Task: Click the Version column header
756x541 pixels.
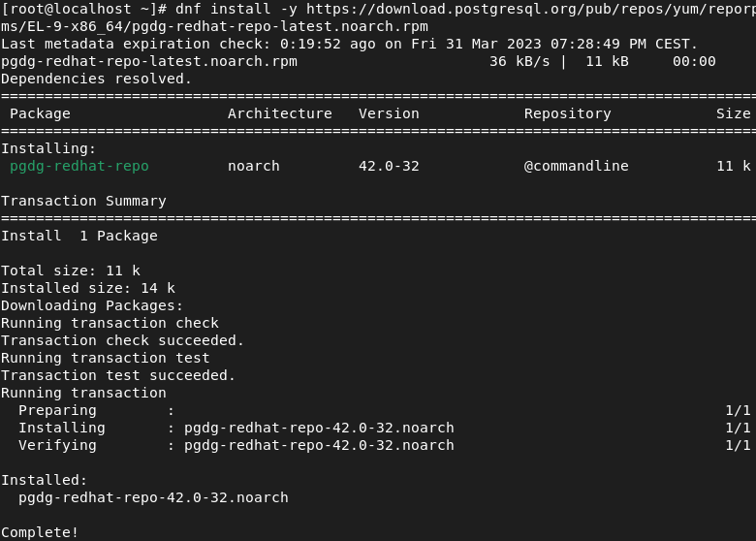Action: coord(389,113)
